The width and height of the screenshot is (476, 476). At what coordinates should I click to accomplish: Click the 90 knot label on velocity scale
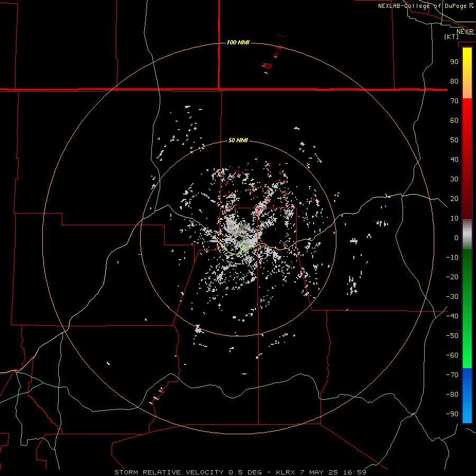(x=454, y=62)
